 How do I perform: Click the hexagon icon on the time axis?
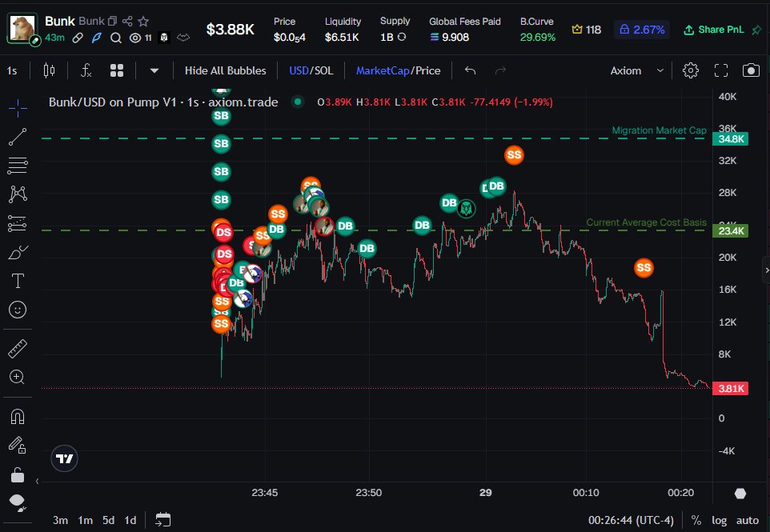(x=740, y=494)
